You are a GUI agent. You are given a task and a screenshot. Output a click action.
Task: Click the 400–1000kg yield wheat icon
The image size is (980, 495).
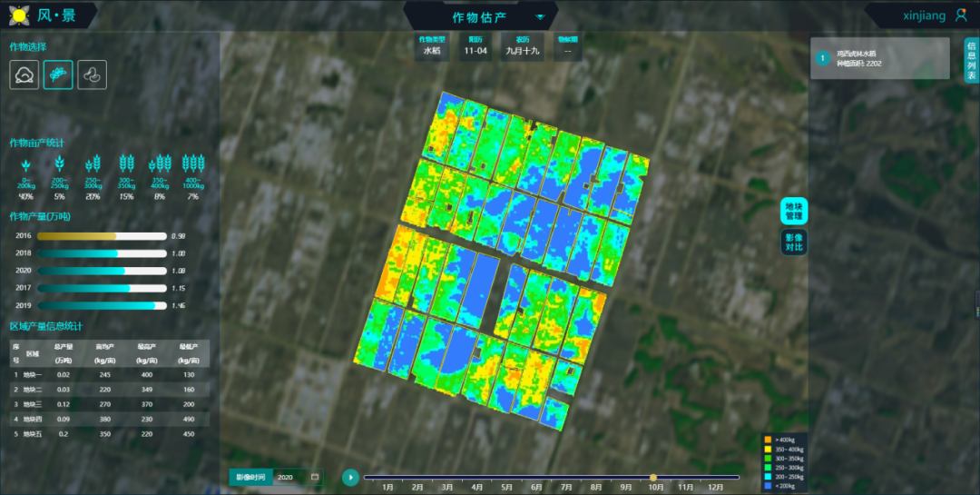point(192,163)
